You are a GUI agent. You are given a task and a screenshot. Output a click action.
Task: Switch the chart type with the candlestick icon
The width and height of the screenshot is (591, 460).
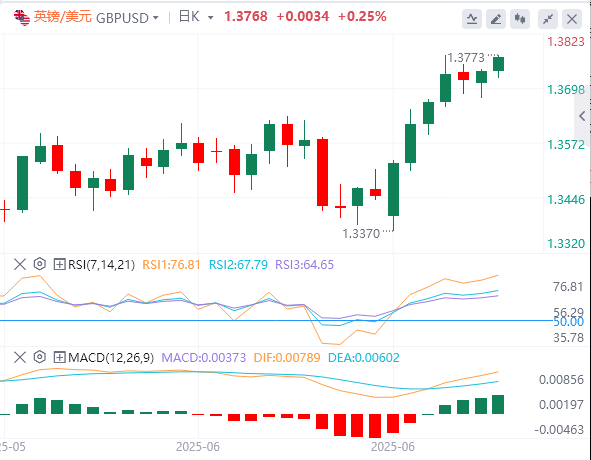520,18
